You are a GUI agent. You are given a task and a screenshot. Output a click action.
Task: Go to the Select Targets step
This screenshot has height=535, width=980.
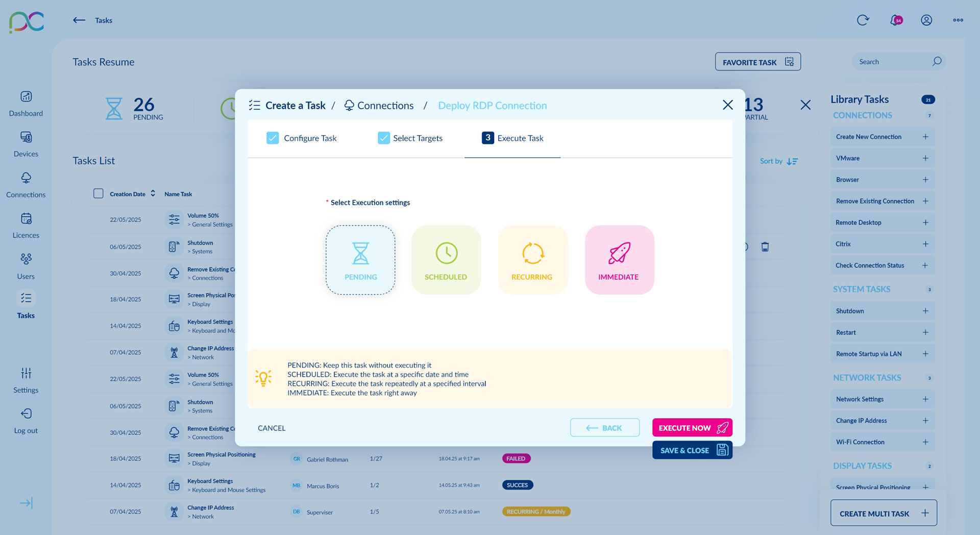(x=410, y=138)
